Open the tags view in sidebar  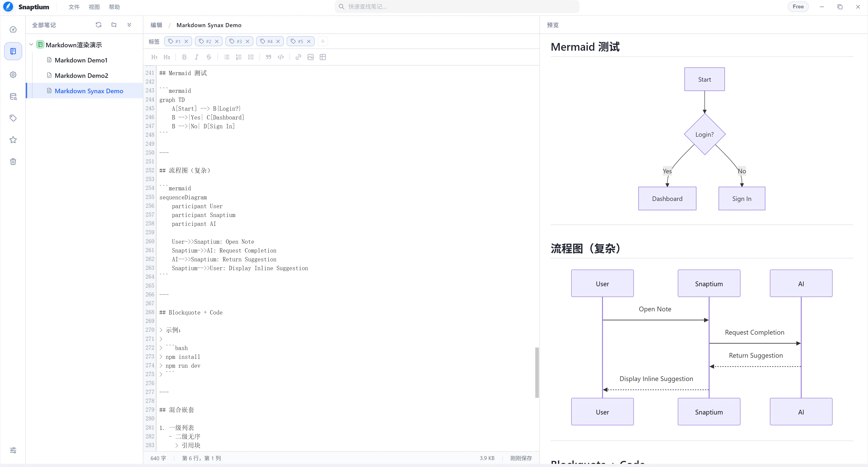pos(13,118)
